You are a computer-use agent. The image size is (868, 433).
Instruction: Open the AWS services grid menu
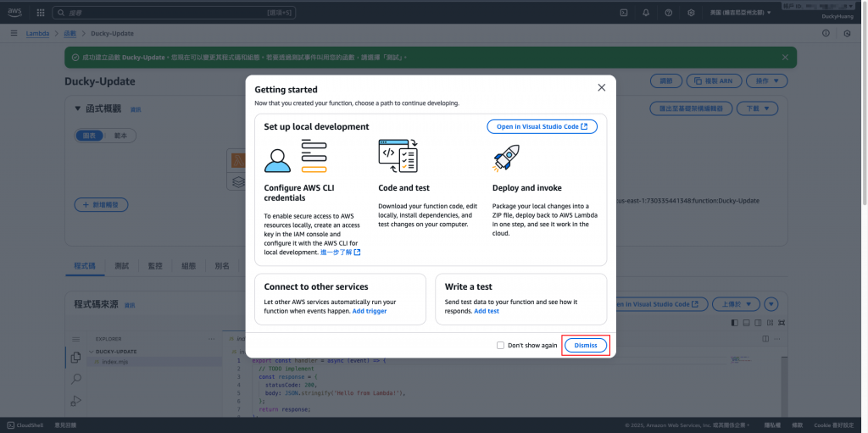(x=41, y=13)
